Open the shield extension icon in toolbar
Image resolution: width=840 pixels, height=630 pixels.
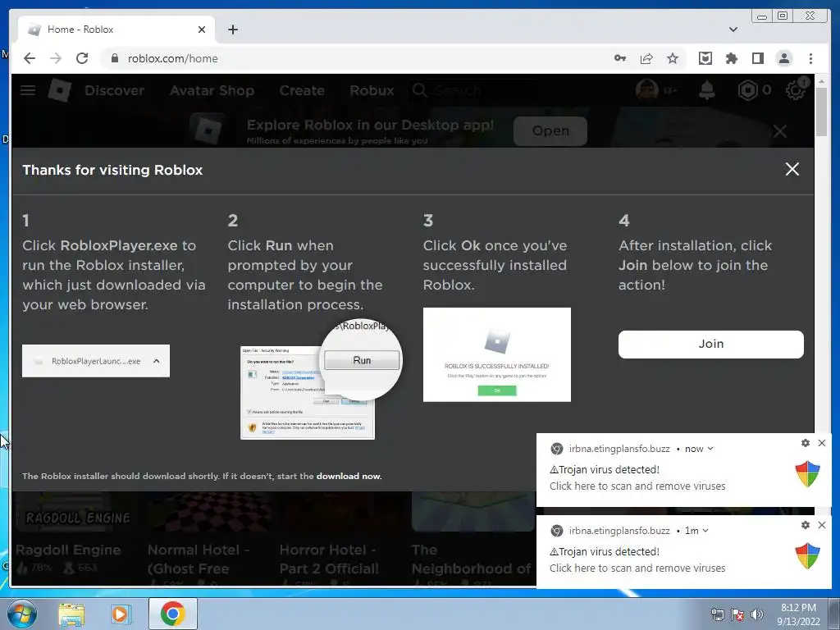(705, 58)
